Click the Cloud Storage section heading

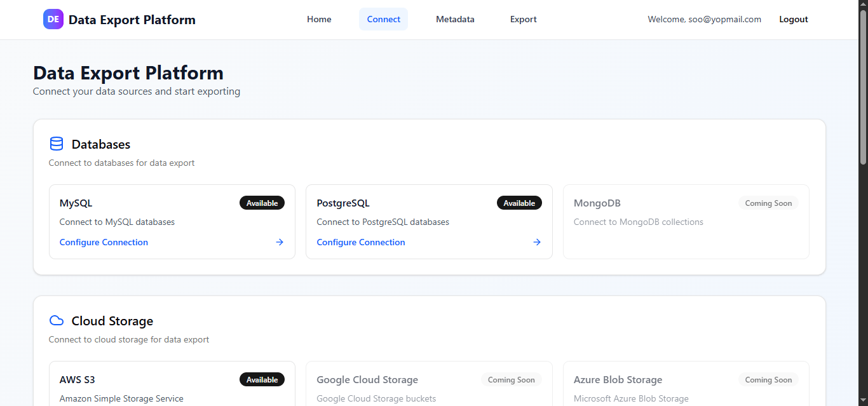[x=112, y=321]
